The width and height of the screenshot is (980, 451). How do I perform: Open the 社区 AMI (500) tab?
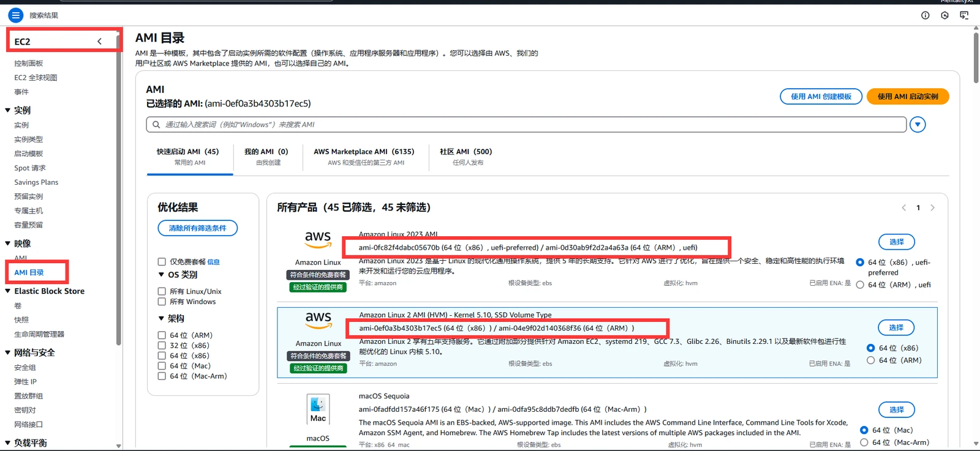point(466,157)
